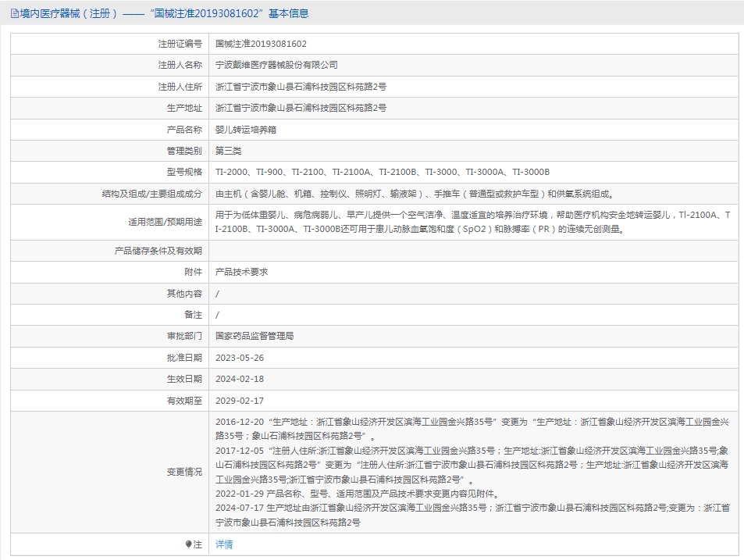Click the 审批部门 label

[184, 336]
